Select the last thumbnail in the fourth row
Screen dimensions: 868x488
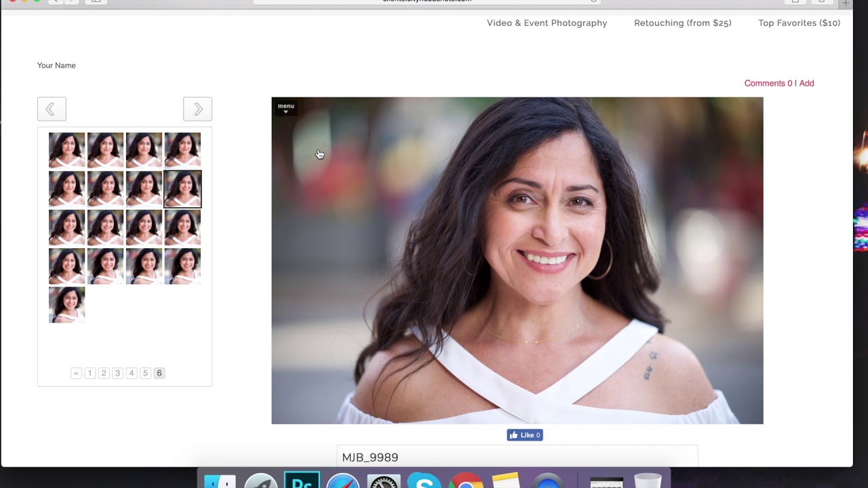(x=182, y=266)
